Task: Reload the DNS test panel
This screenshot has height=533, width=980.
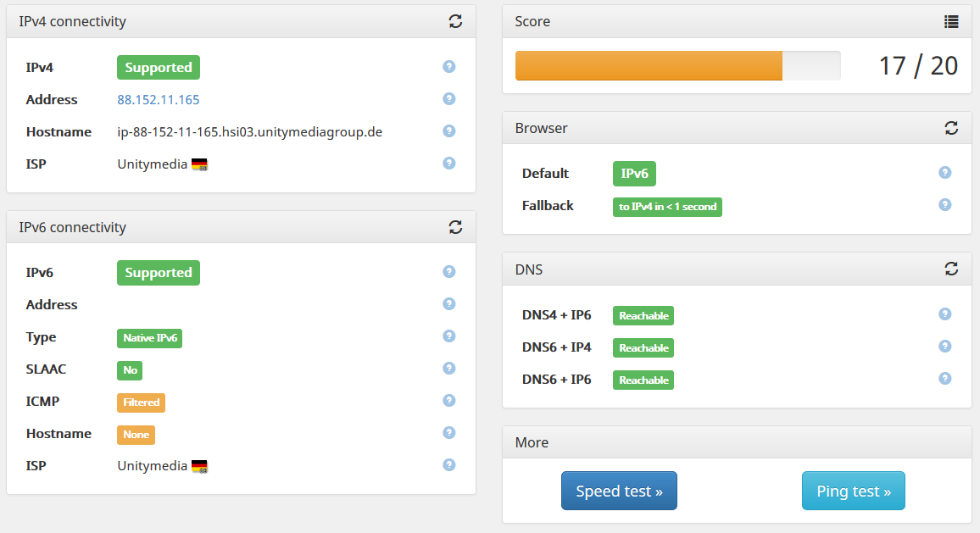Action: coord(951,269)
